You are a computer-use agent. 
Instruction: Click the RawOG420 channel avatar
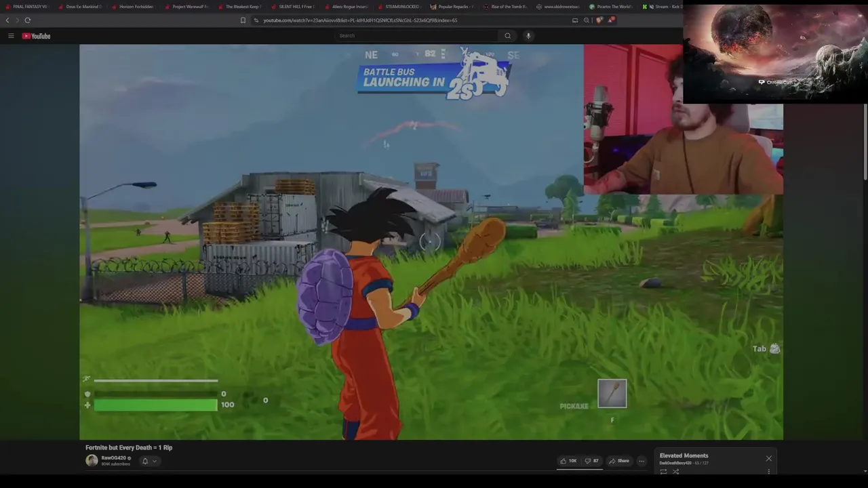92,461
